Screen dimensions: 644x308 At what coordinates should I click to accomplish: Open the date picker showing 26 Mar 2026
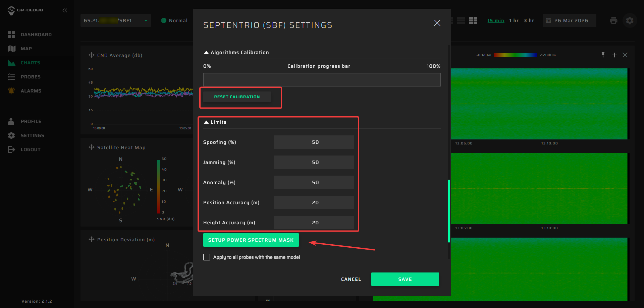point(569,20)
